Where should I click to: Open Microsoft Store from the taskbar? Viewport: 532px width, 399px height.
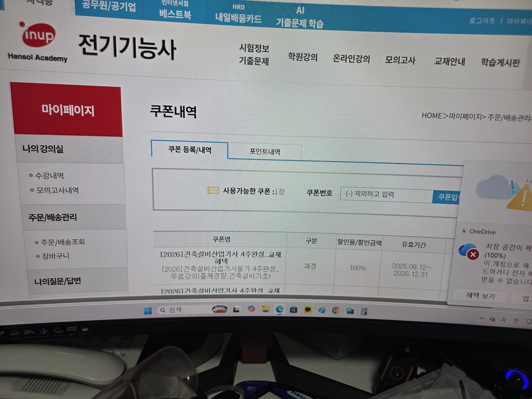coord(294,309)
